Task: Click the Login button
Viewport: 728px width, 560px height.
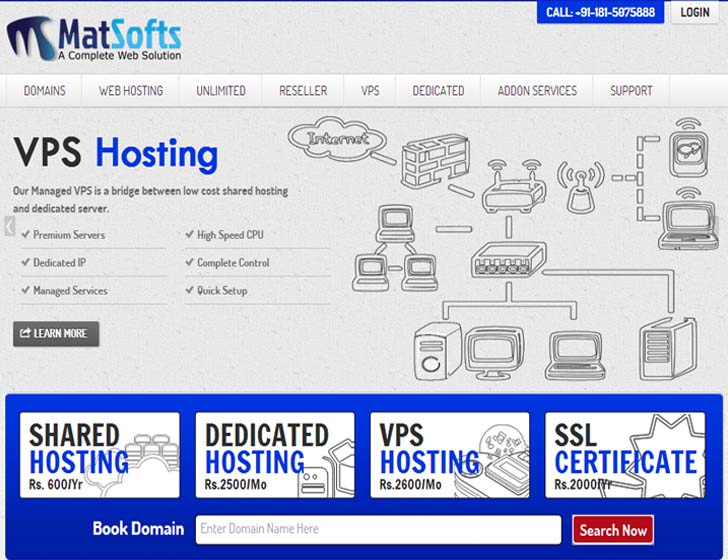Action: pos(695,13)
